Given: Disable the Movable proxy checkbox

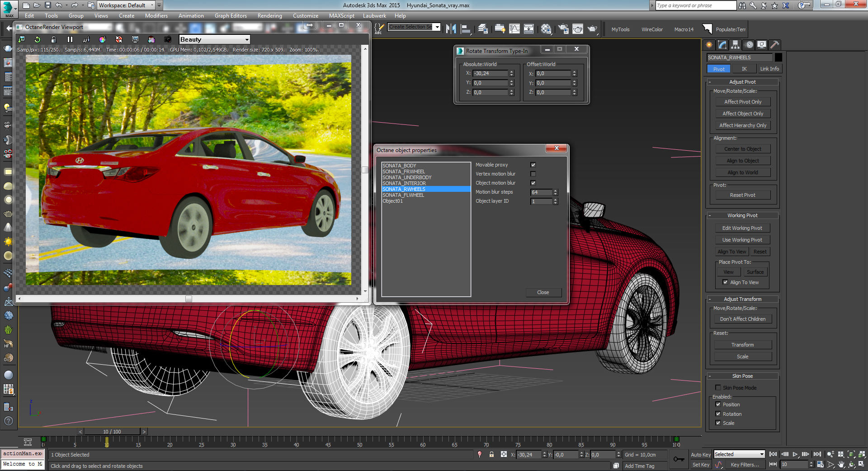Looking at the screenshot, I should (x=533, y=165).
